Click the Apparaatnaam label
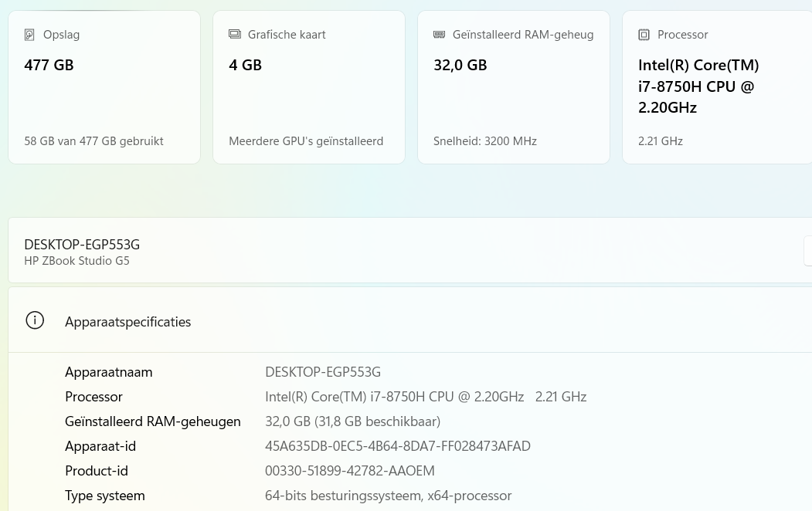Viewport: 812px width, 511px height. (109, 372)
